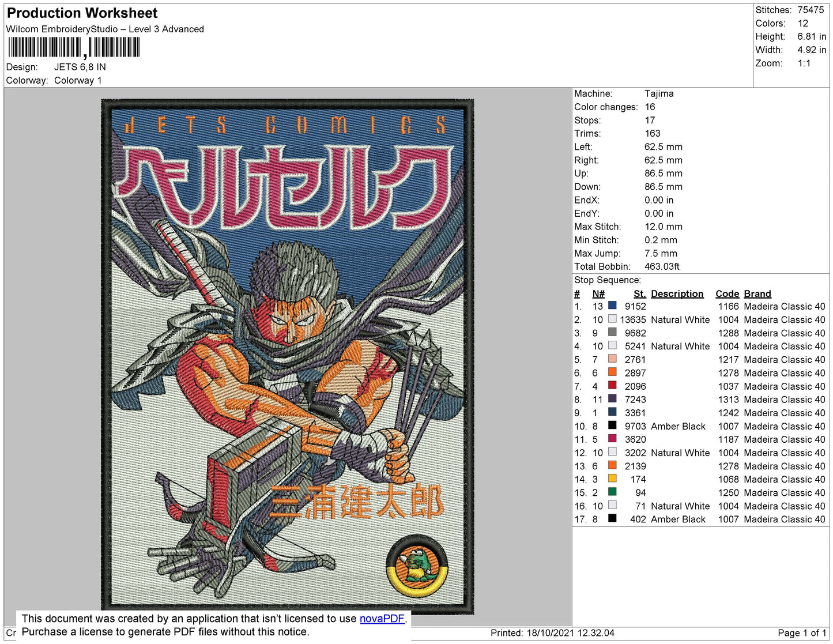The image size is (833, 644).
Task: Click the color changes value '16'
Action: (x=650, y=107)
